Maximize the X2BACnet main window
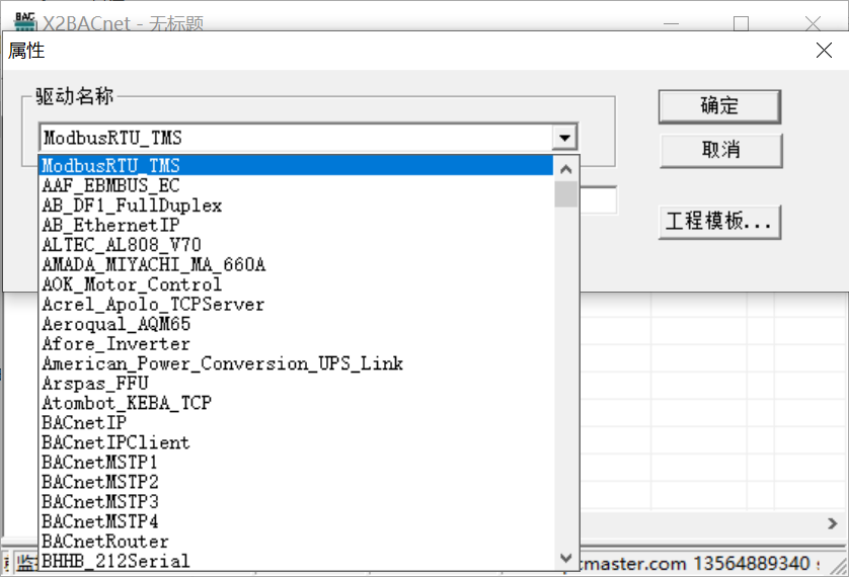 click(x=741, y=24)
